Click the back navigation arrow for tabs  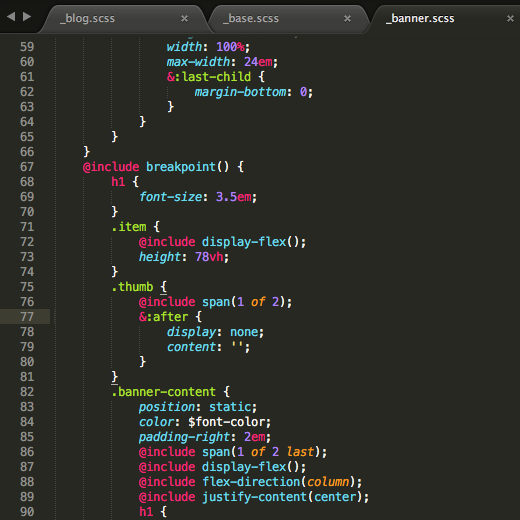(x=11, y=16)
